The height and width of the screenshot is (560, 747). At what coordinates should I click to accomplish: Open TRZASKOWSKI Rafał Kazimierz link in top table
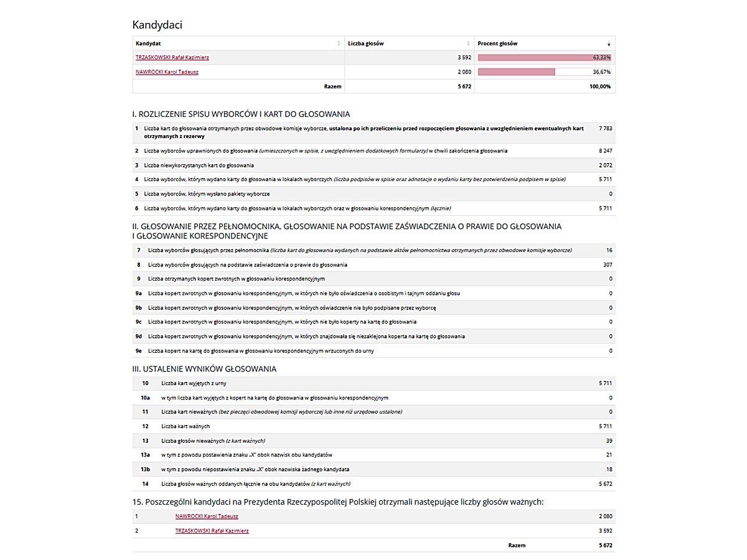point(172,58)
